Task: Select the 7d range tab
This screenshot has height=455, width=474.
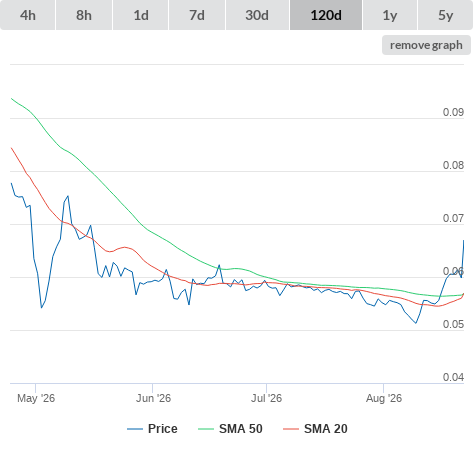Action: (197, 15)
